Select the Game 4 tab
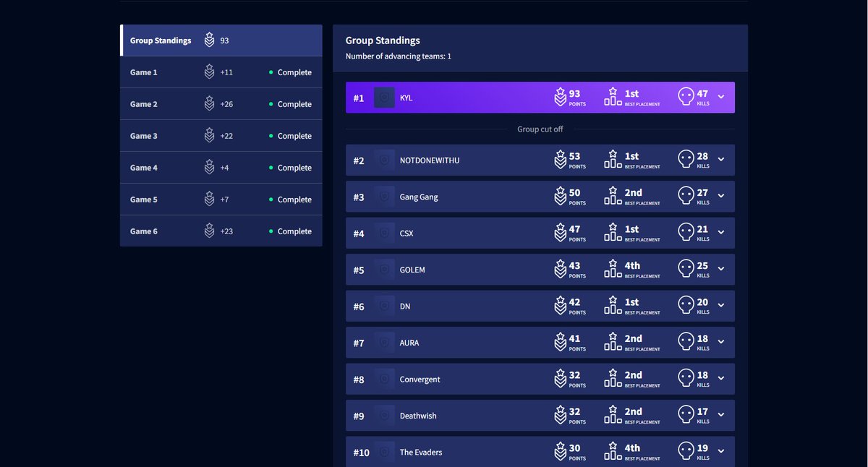 (x=221, y=168)
